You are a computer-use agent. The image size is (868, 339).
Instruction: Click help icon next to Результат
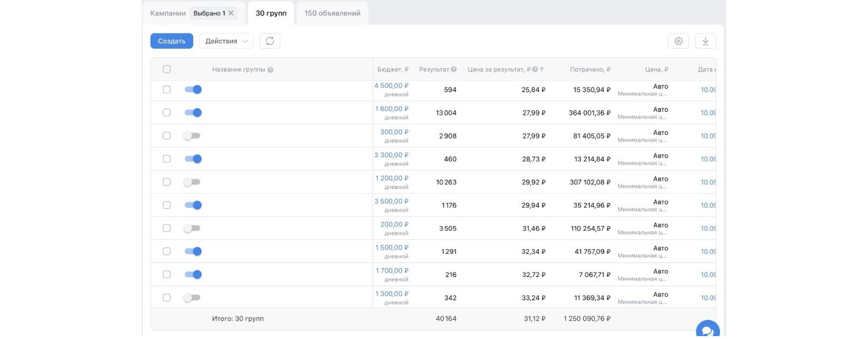(x=454, y=70)
